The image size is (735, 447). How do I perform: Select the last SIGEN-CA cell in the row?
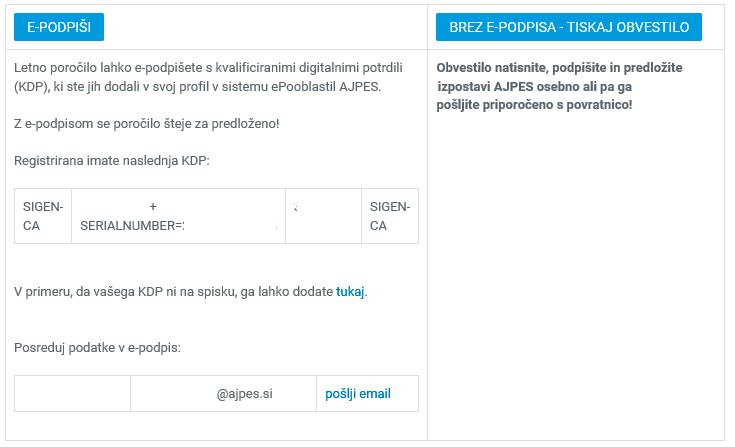(389, 216)
